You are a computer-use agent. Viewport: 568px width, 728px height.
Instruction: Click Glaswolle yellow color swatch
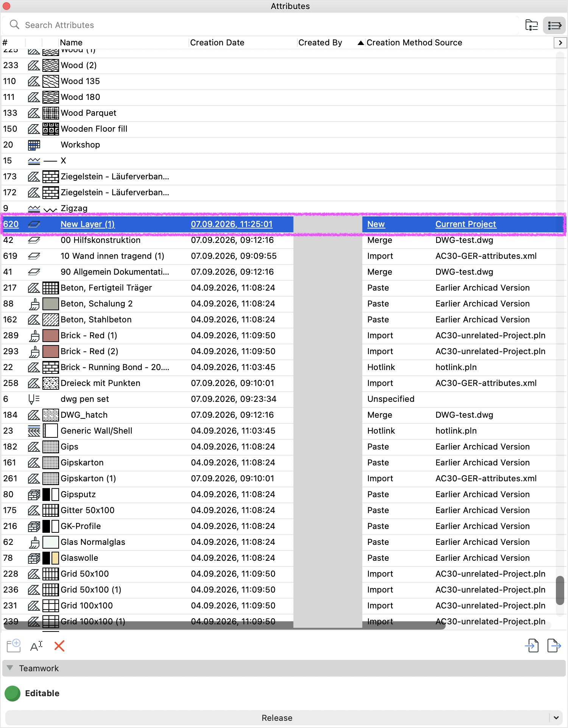55,558
